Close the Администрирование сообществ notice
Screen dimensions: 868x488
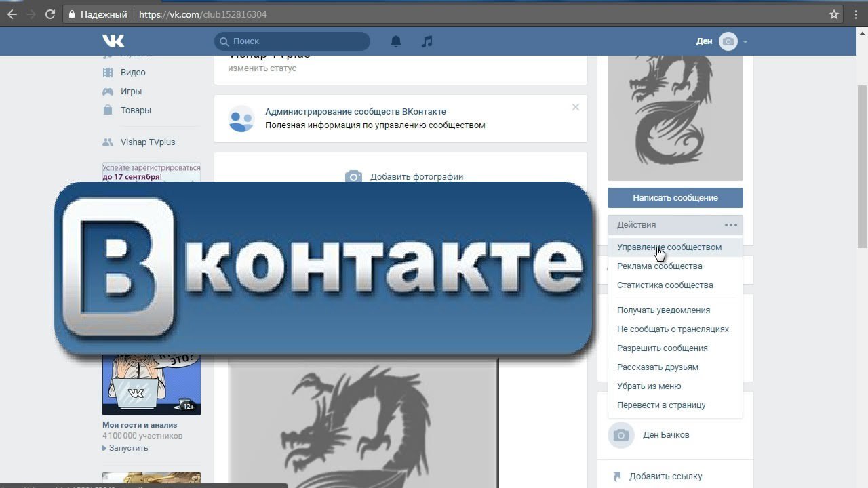coord(575,107)
